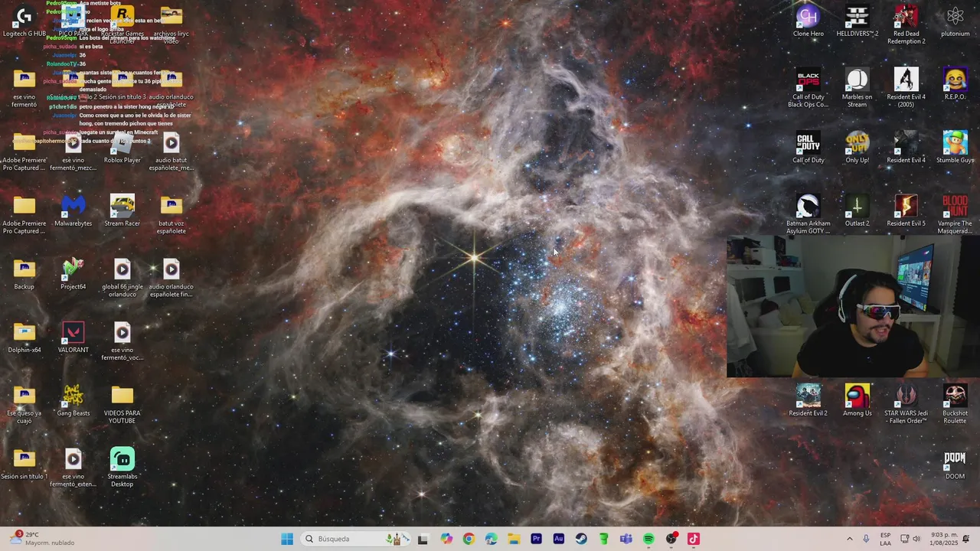Switch to the red TikTok app on taskbar
Image resolution: width=980 pixels, height=551 pixels.
pos(694,539)
